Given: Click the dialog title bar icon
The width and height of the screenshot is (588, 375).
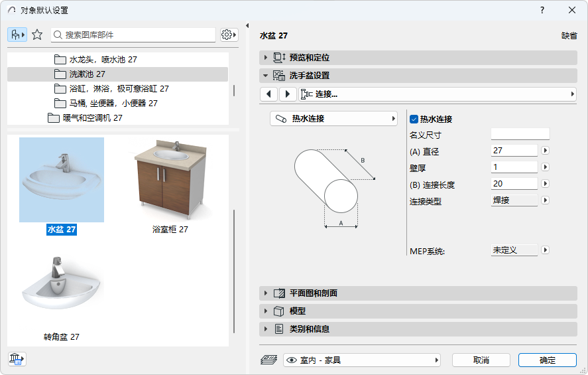Looking at the screenshot, I should (12, 10).
